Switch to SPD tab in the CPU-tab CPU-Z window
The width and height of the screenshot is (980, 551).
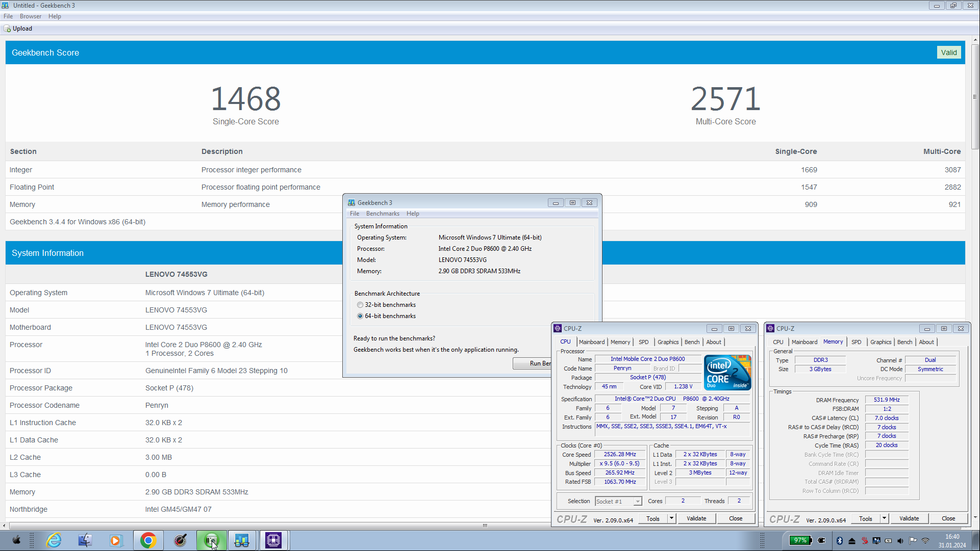click(644, 342)
